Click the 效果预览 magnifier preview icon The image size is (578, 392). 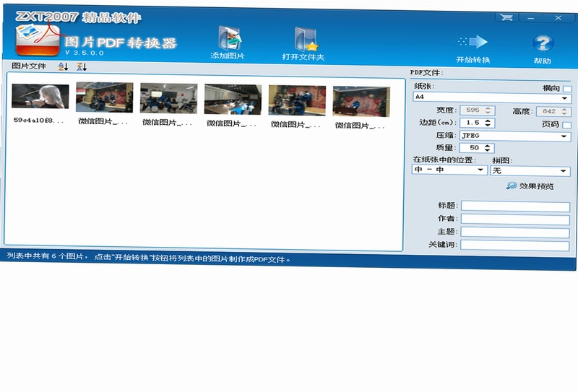tap(512, 186)
